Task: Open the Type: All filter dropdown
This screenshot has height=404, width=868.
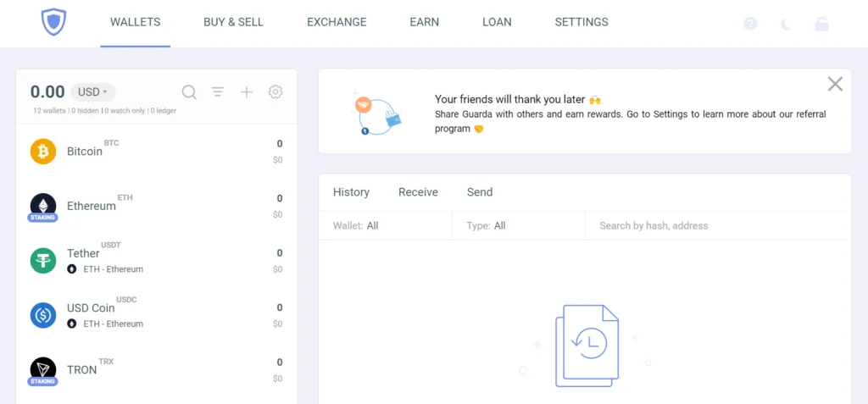Action: click(x=518, y=226)
